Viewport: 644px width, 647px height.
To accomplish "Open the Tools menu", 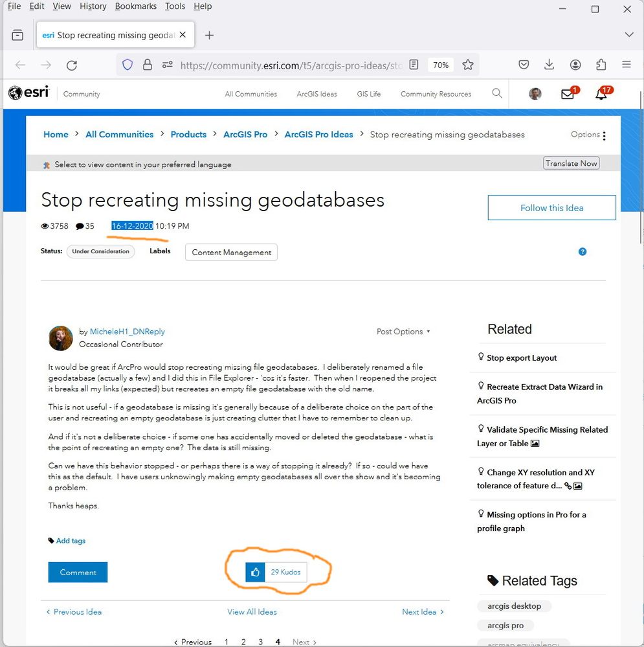I will tap(175, 6).
